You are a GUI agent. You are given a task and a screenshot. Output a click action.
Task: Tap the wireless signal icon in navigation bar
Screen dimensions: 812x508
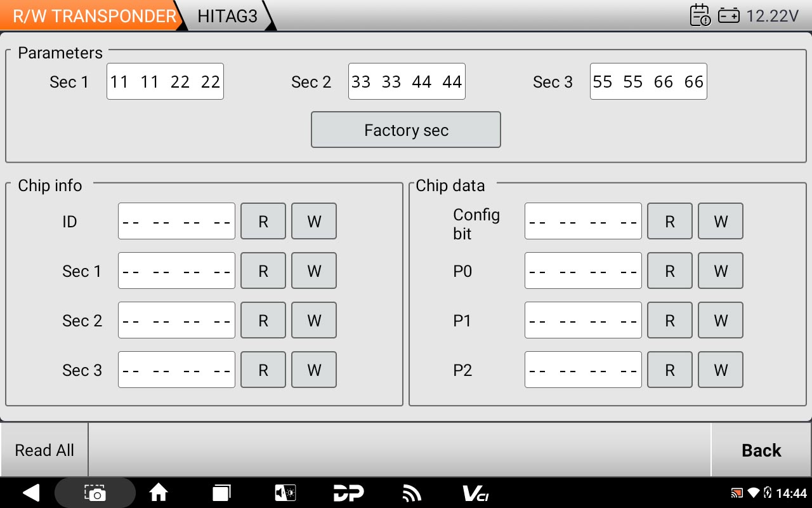pos(412,493)
